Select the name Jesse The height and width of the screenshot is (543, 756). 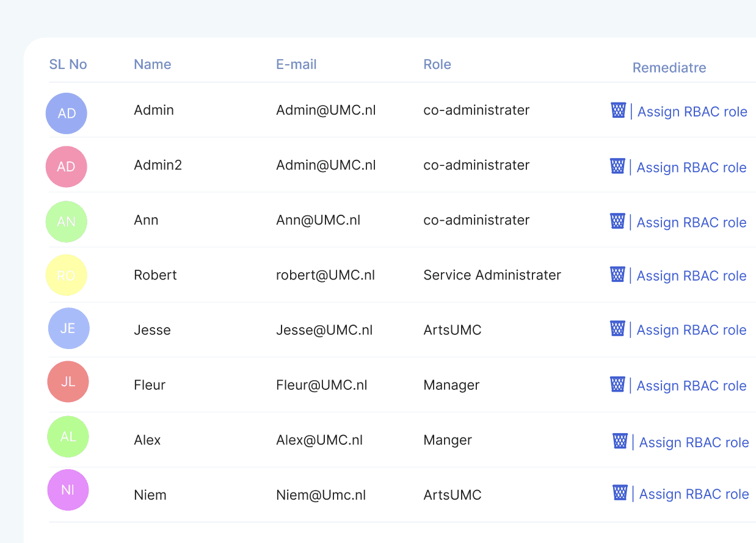(x=153, y=330)
